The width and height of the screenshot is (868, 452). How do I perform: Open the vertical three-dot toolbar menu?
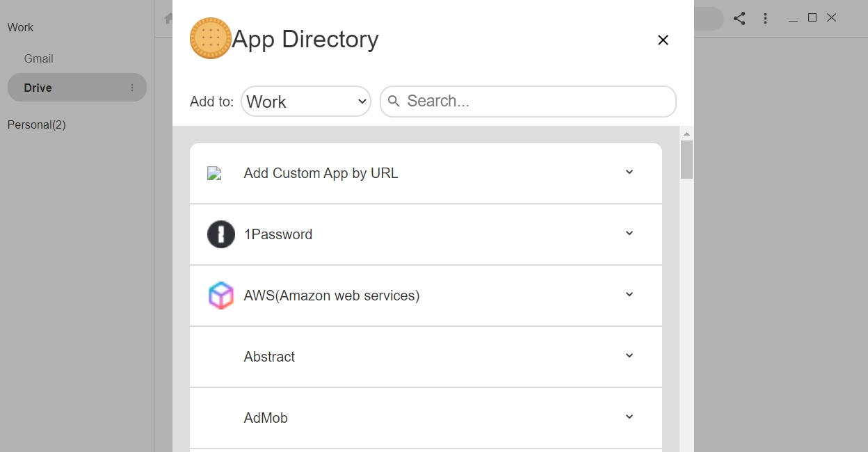coord(765,19)
